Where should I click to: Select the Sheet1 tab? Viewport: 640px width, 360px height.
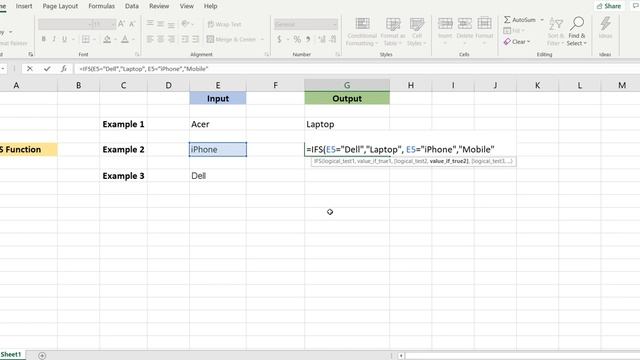click(x=11, y=354)
